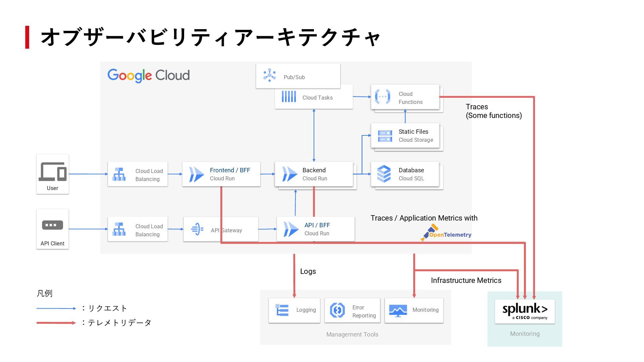Screen dimensions: 644x362
Task: Click the Cloud SQL Database icon
Action: click(384, 174)
